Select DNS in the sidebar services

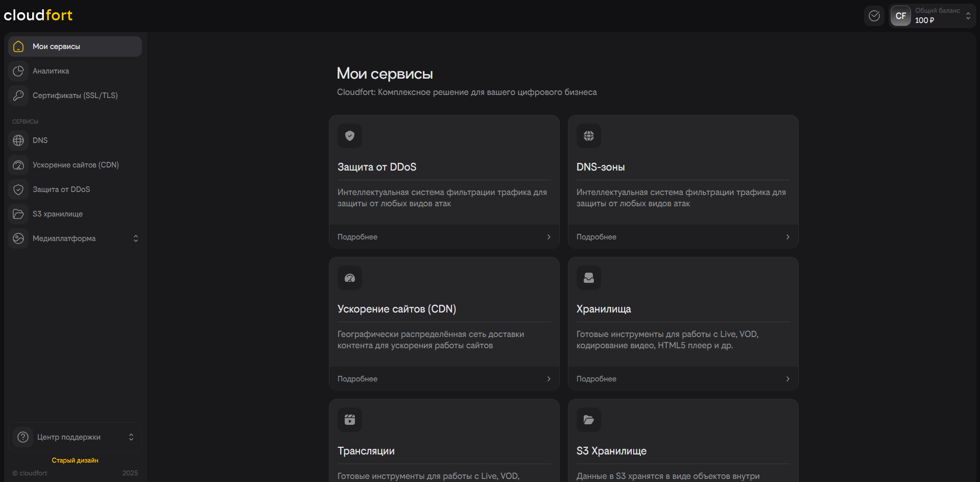[40, 140]
